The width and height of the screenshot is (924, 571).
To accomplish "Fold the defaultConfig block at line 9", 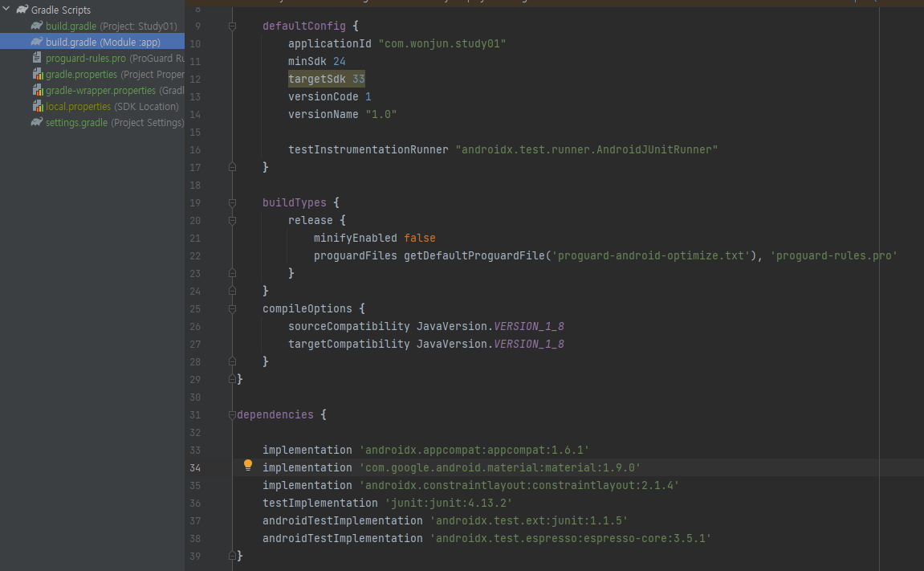I will click(x=232, y=26).
